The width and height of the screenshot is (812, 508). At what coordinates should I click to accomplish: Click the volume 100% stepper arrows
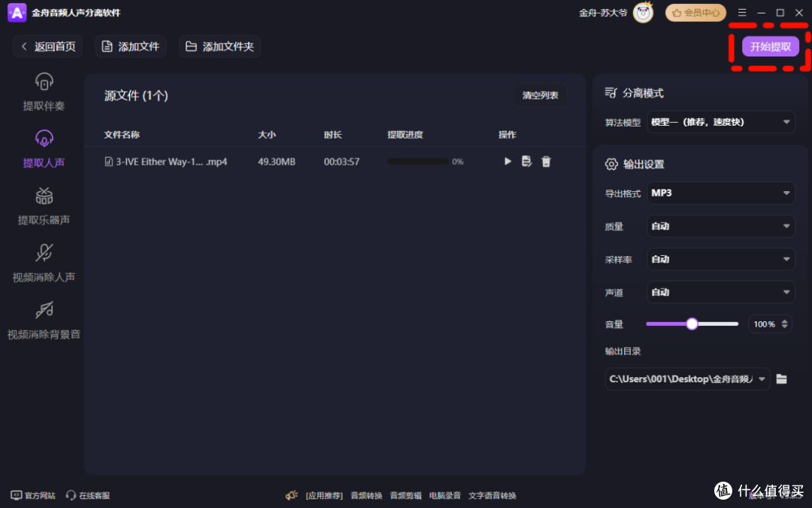click(x=784, y=324)
